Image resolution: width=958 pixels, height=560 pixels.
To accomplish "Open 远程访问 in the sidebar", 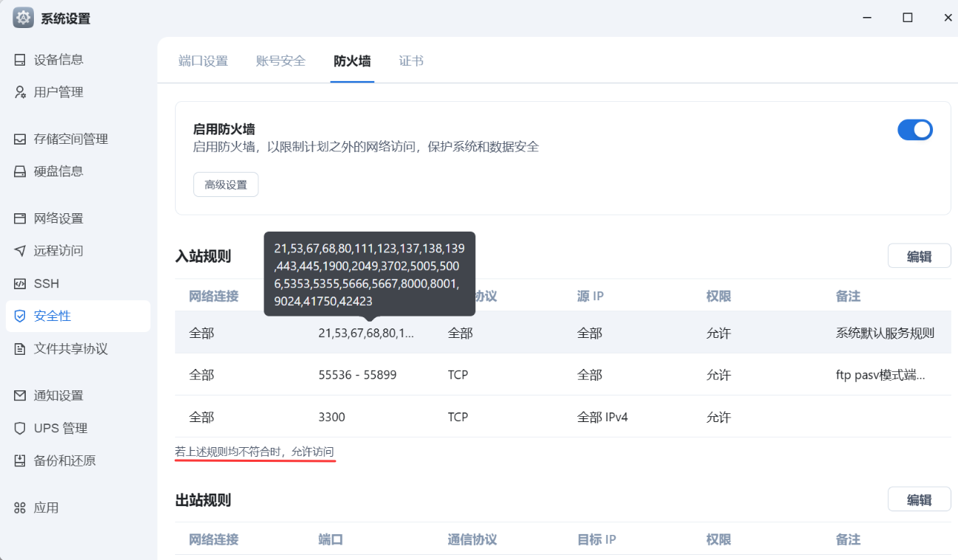I will (77, 251).
